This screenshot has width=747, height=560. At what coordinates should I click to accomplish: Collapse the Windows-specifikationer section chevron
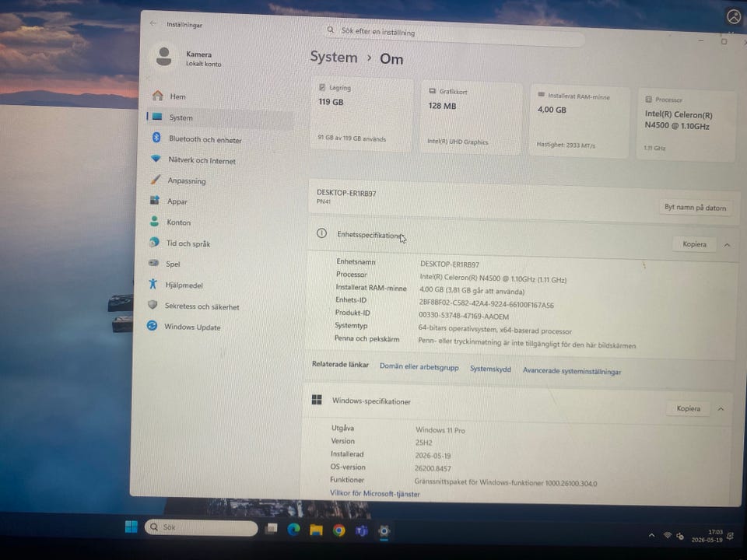(x=721, y=409)
